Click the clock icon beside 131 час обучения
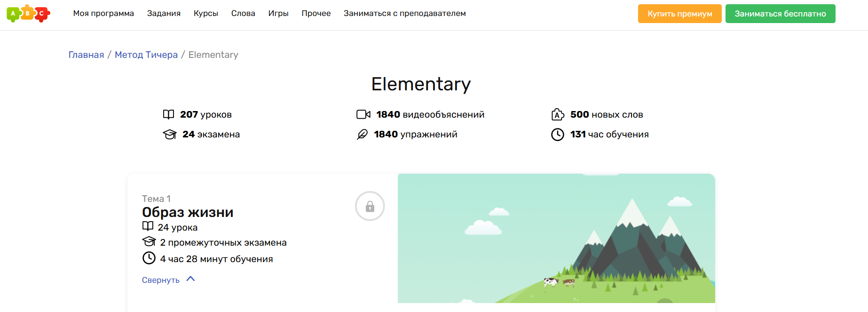This screenshot has height=312, width=868. point(557,135)
